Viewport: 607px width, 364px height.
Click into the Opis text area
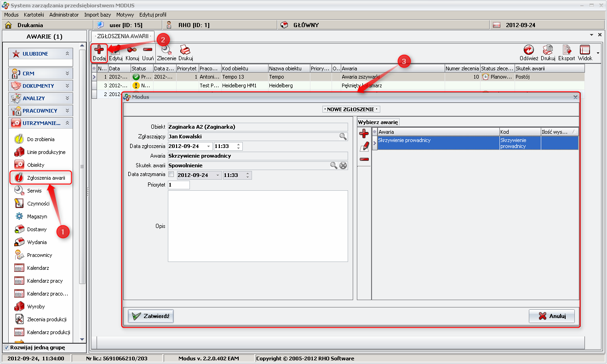pos(258,226)
